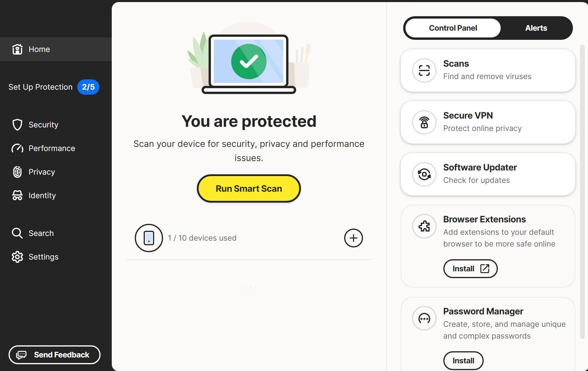Screen dimensions: 588x371
Task: Click the add device plus icon
Action: [353, 238]
